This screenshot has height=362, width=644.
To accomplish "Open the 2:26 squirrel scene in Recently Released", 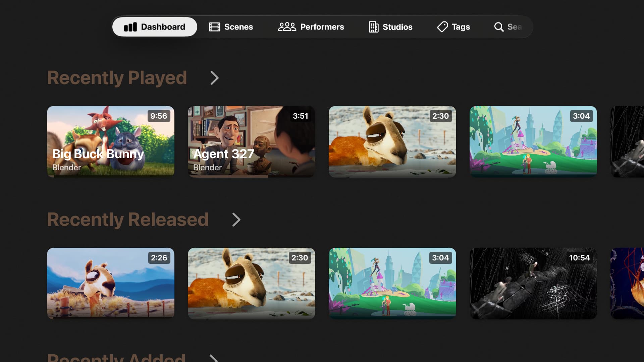I will pyautogui.click(x=111, y=284).
